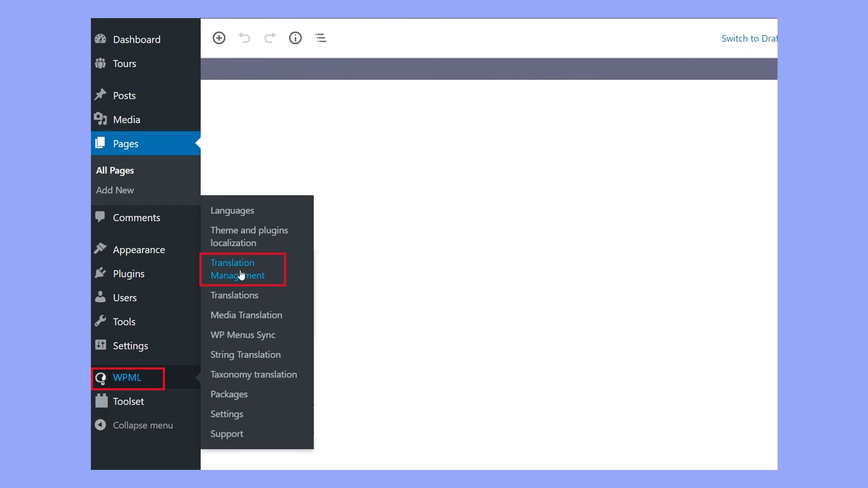View All Pages
868x488 pixels.
(114, 170)
